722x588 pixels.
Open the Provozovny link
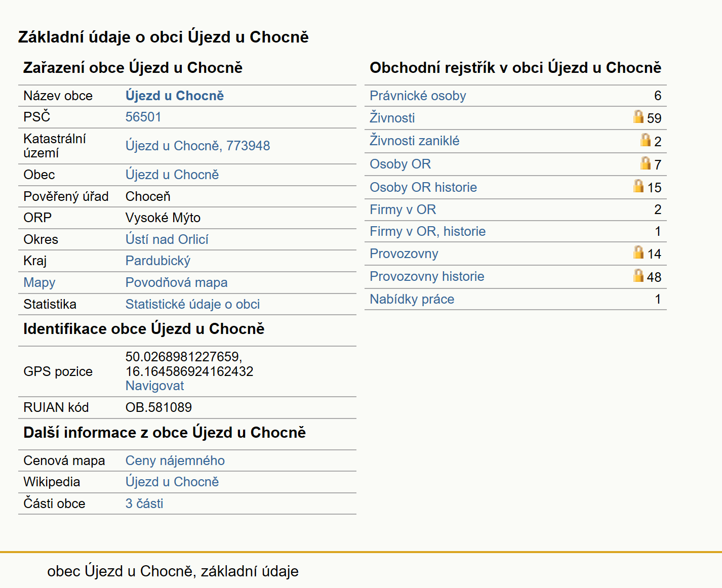click(404, 254)
